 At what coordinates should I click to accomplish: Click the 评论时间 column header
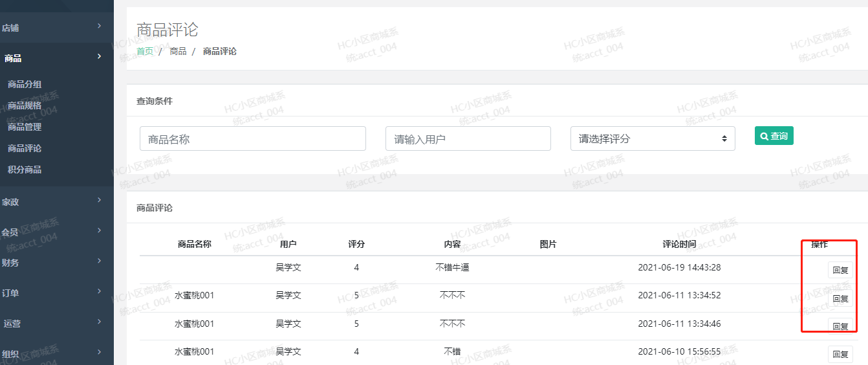pos(679,244)
